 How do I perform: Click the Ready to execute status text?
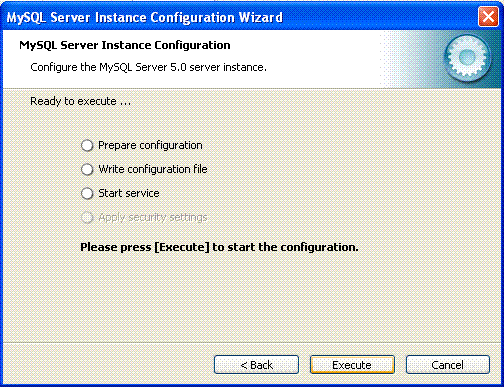(80, 101)
